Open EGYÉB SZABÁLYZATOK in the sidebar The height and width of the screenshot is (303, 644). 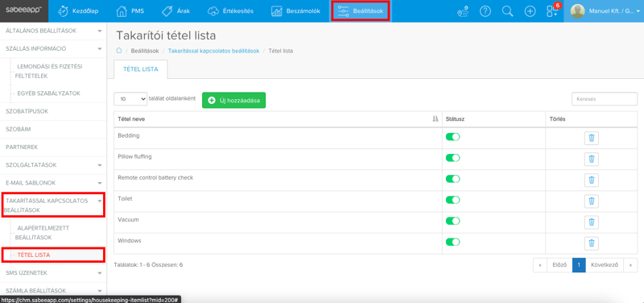point(49,93)
